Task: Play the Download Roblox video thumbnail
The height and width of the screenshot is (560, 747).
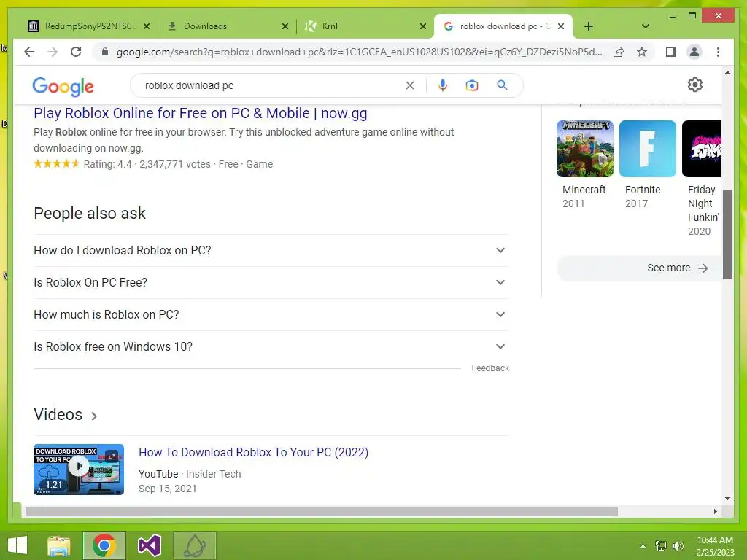Action: coord(79,470)
